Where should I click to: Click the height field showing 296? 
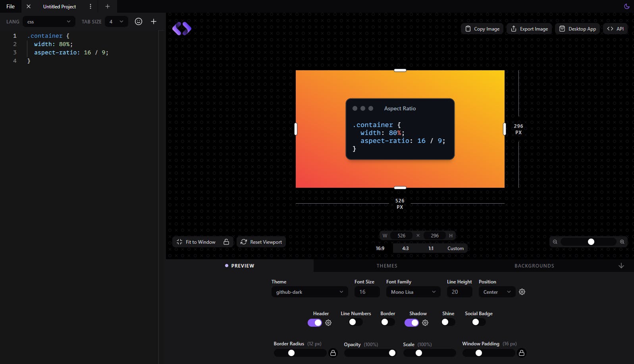coord(435,235)
